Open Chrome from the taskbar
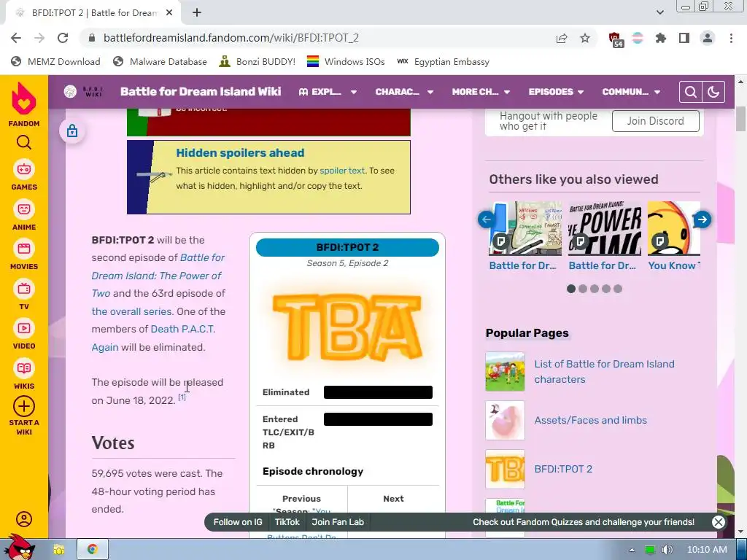The width and height of the screenshot is (747, 560). (93, 550)
